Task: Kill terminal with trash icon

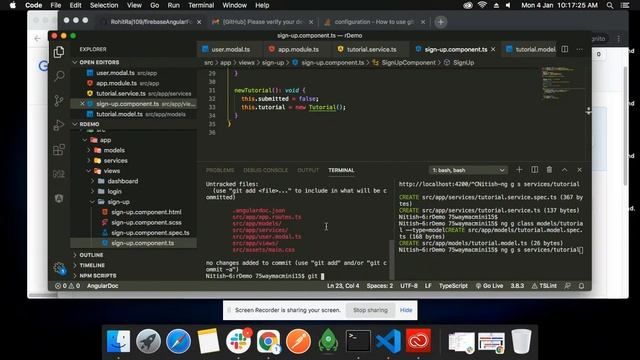Action: [x=549, y=170]
